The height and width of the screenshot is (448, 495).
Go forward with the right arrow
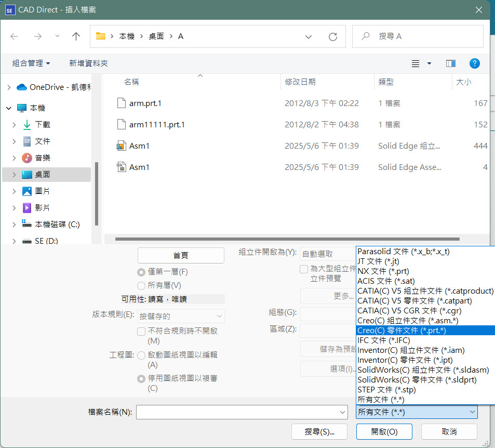coord(38,37)
